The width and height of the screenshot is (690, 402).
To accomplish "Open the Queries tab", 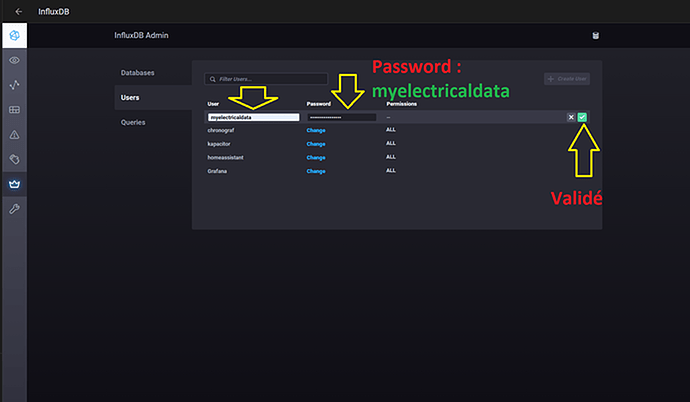I will coord(133,122).
